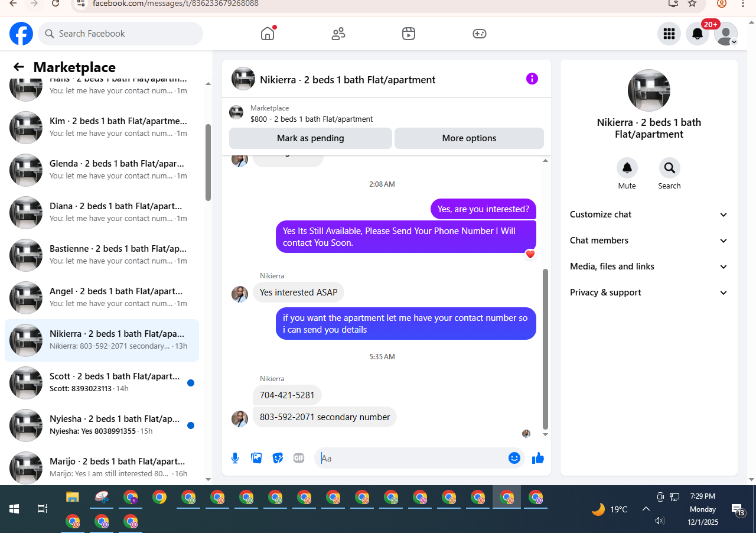Open the emoji picker in message box
Viewport: 756px width, 533px height.
(x=514, y=458)
